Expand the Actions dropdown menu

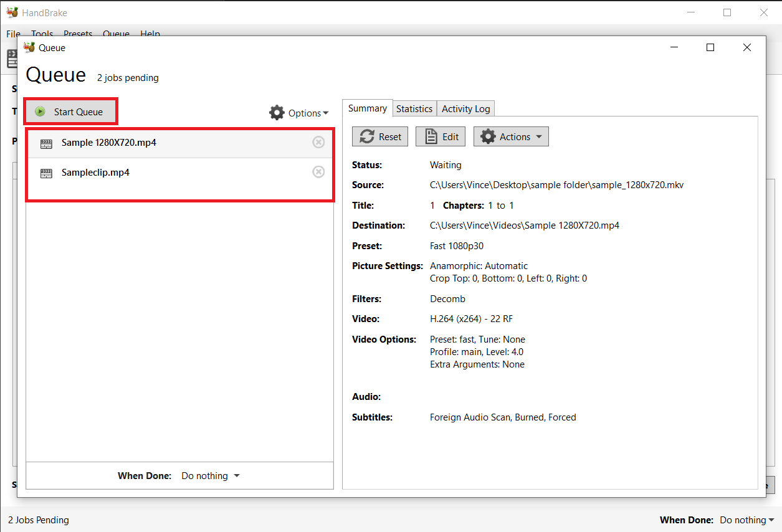tap(515, 136)
